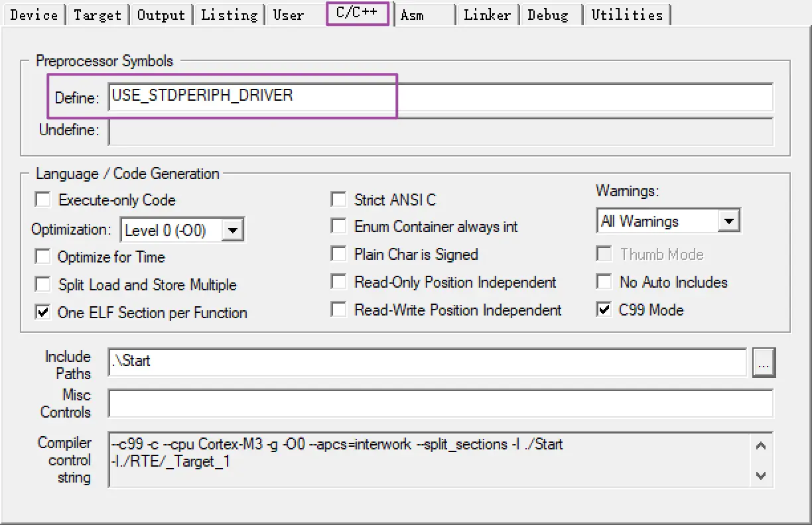Open the Device tab

click(x=34, y=15)
